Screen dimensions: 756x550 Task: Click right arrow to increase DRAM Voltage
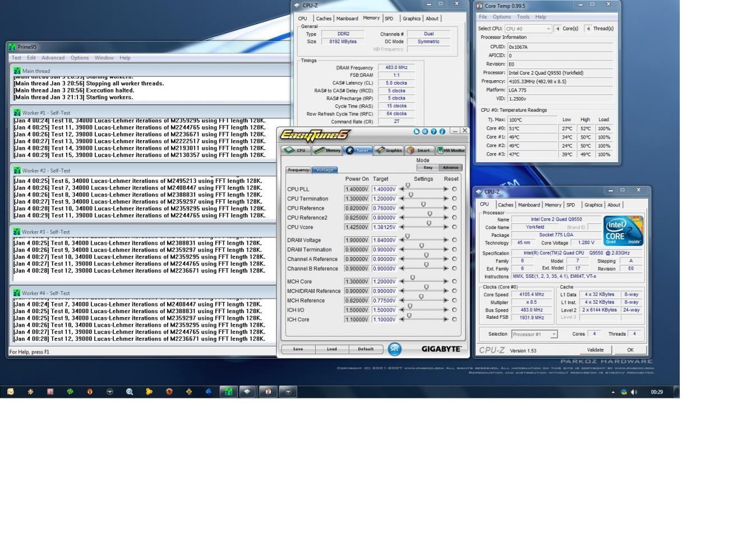pos(446,240)
